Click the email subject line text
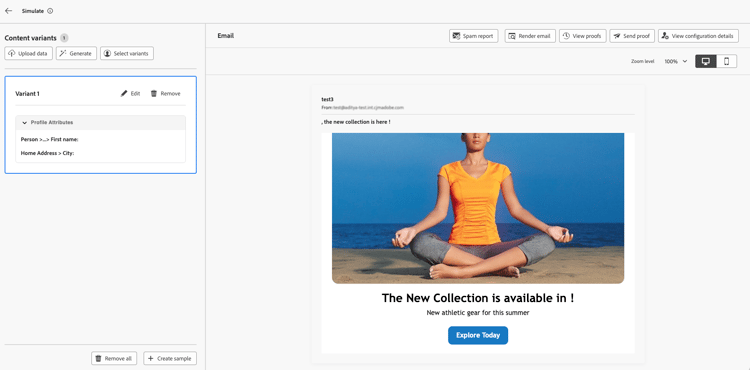This screenshot has height=370, width=750. pos(356,122)
